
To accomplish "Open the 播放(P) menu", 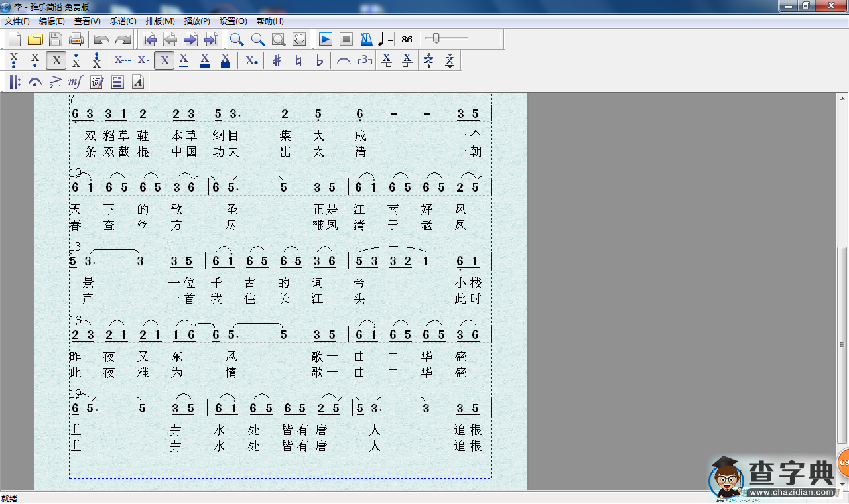I will [x=196, y=21].
